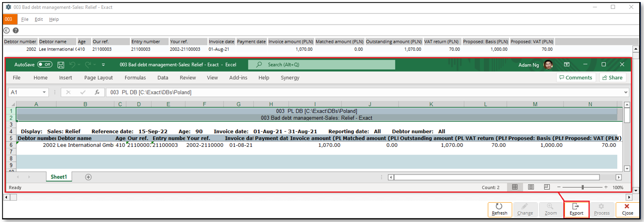Select the 2002 Lee International row in Exact
Viewport: 644px width, 222px height.
pyautogui.click(x=279, y=49)
